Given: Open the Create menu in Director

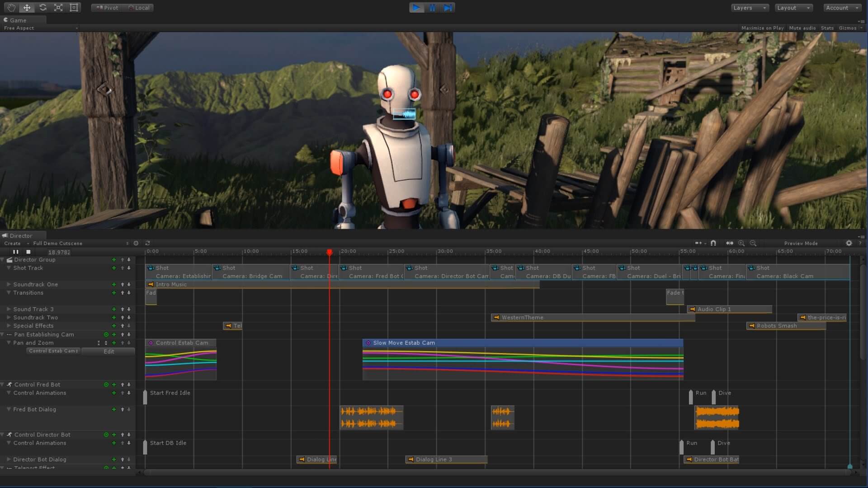Looking at the screenshot, I should tap(13, 243).
